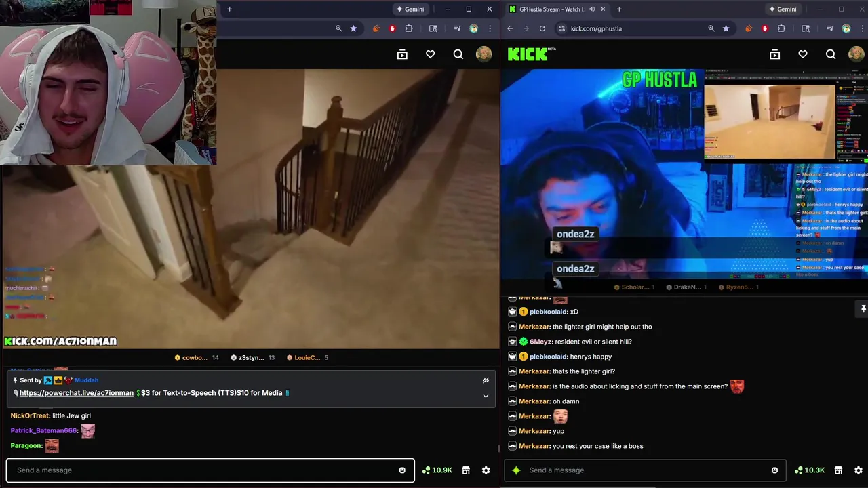Open extensions puzzle icon in right browser
This screenshot has height=488, width=868.
point(781,28)
